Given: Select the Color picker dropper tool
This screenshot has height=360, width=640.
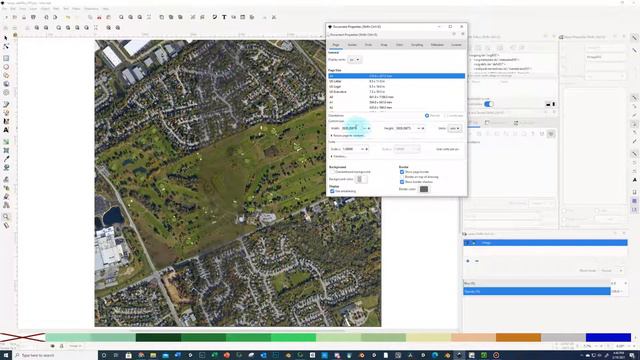Looking at the screenshot, I should 6,159.
